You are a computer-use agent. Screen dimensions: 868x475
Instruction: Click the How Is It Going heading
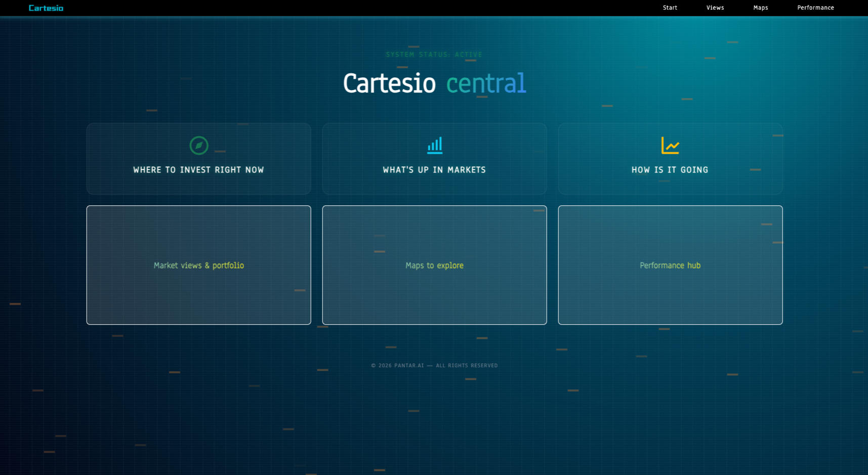click(670, 170)
